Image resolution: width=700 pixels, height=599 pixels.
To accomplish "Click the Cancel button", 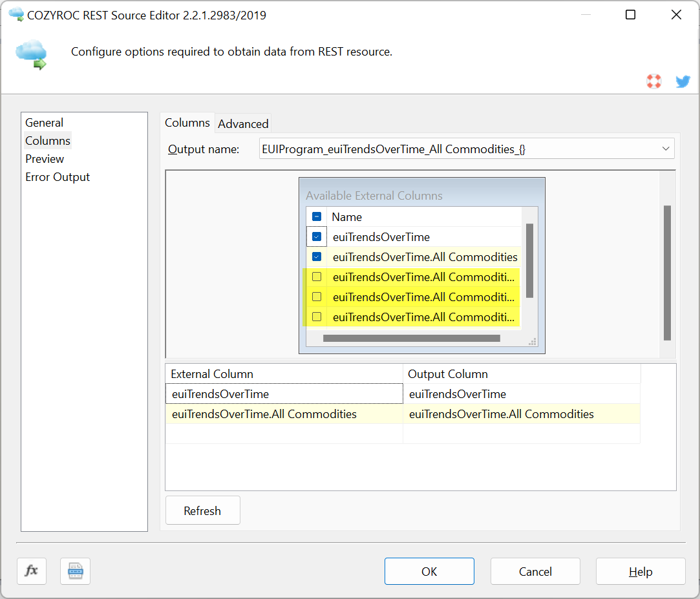I will [535, 571].
